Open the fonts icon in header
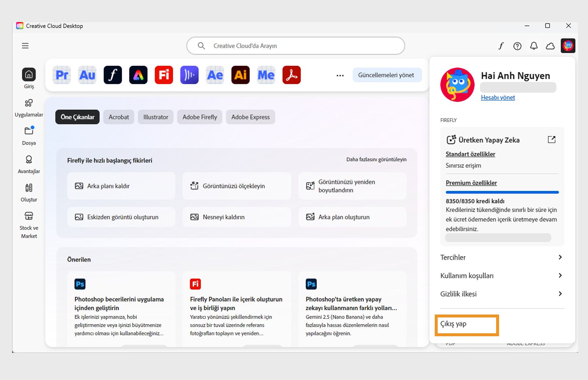The width and height of the screenshot is (588, 380). coord(501,46)
